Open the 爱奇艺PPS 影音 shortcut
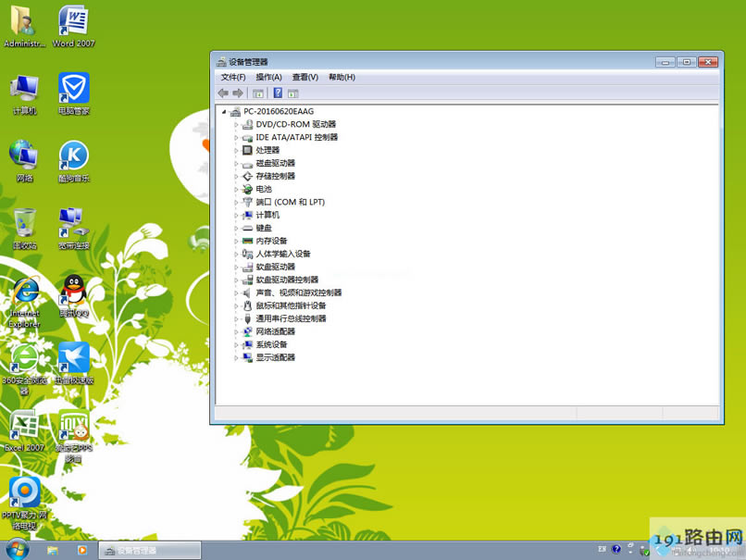Image resolution: width=746 pixels, height=560 pixels. coord(74,436)
